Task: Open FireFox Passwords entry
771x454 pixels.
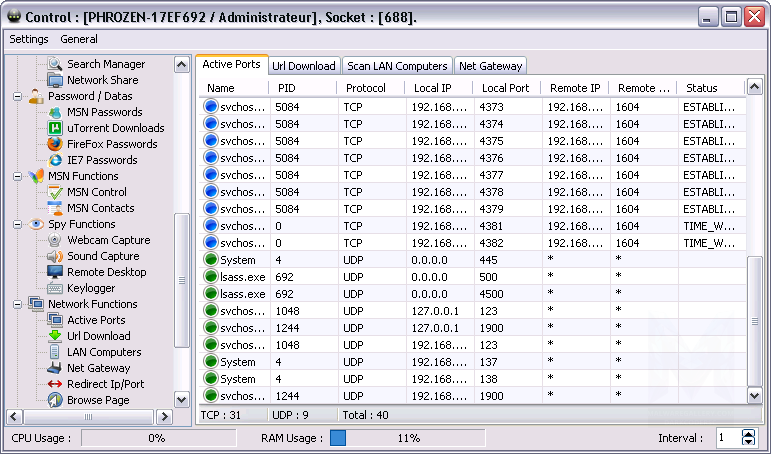Action: pos(111,144)
